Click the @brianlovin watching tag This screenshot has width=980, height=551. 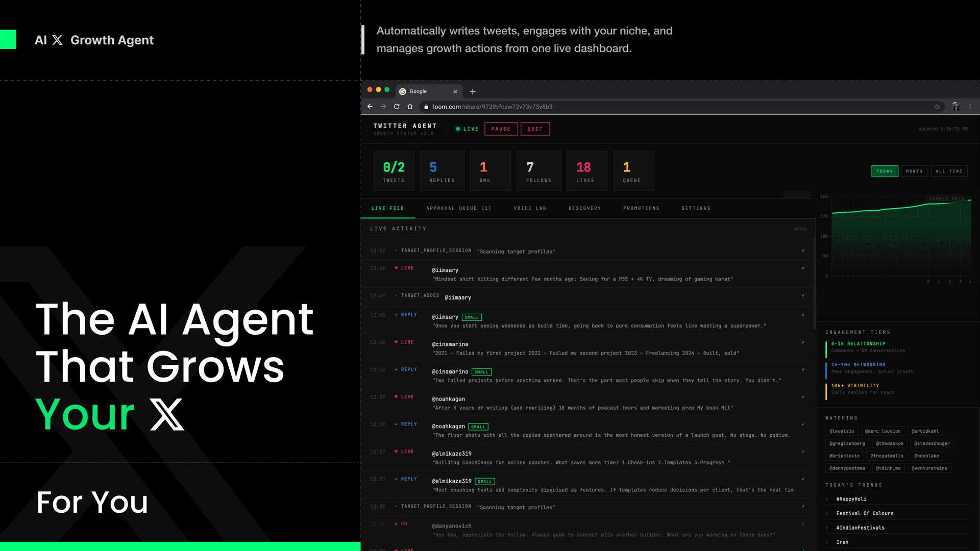(844, 456)
